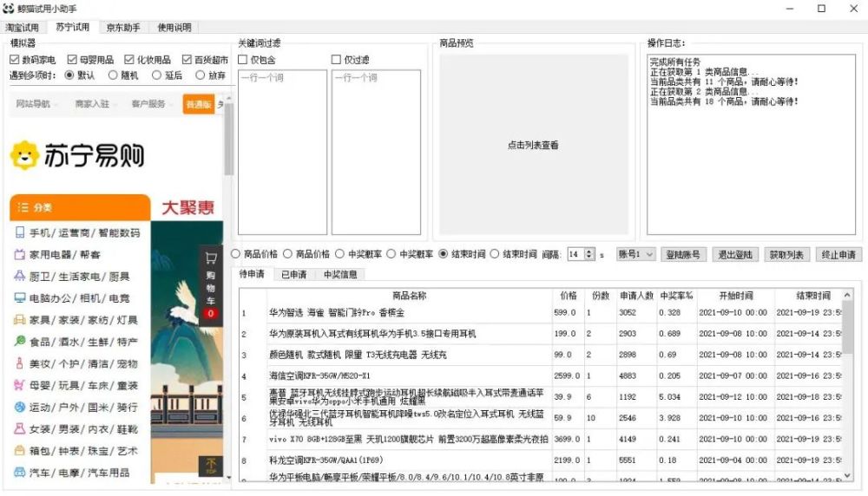Open the 使用说明 tab
This screenshot has height=496, width=868.
174,27
